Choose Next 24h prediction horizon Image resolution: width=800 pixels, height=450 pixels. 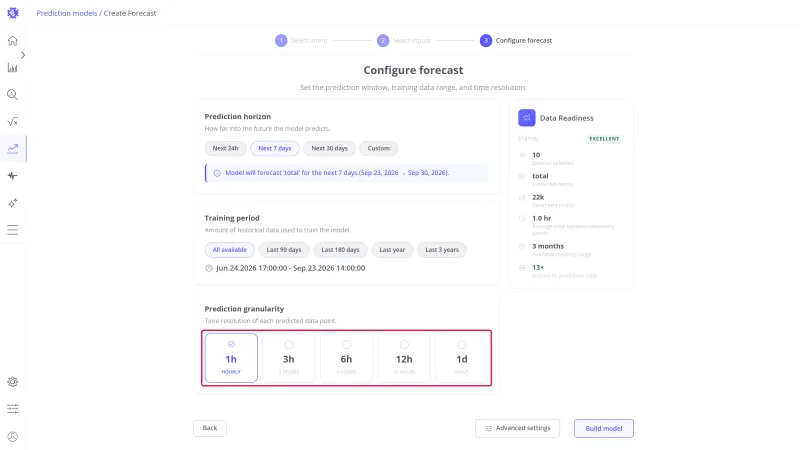pos(226,148)
